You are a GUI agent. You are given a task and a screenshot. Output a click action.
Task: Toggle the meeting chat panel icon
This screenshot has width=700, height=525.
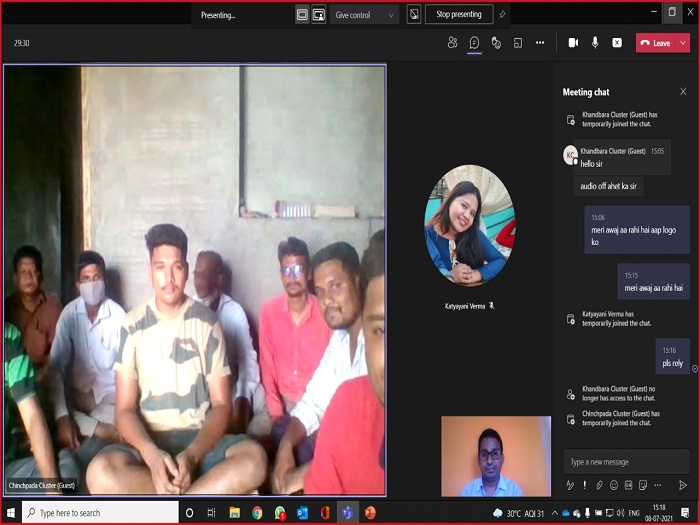(474, 43)
